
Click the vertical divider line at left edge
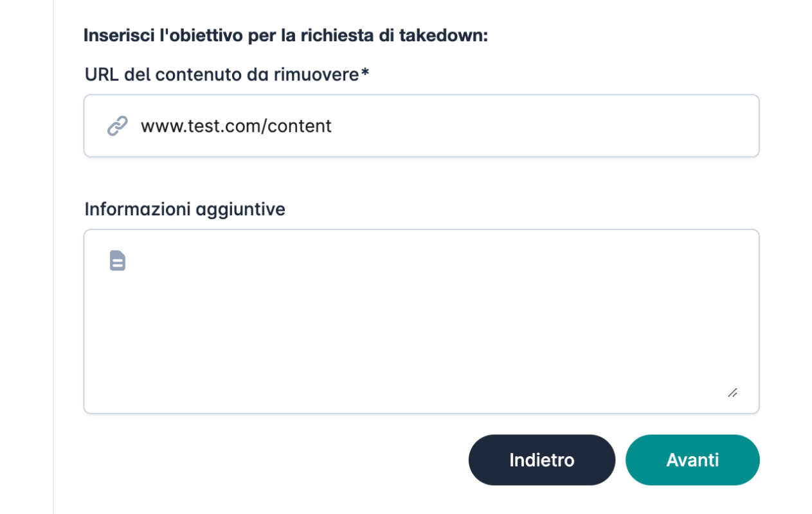point(53,257)
